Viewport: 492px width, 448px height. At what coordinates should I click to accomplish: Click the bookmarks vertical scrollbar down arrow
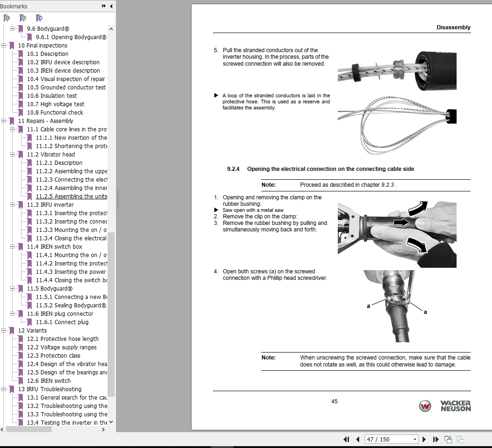(x=111, y=422)
